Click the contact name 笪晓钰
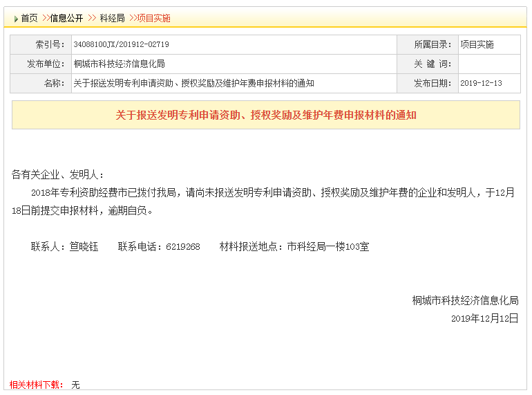This screenshot has height=395, width=532. tap(84, 246)
